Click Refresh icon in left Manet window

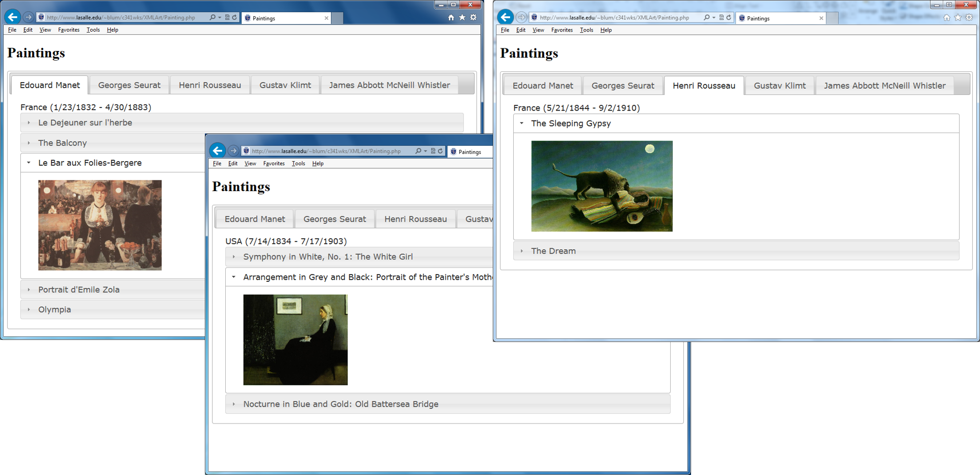[234, 17]
